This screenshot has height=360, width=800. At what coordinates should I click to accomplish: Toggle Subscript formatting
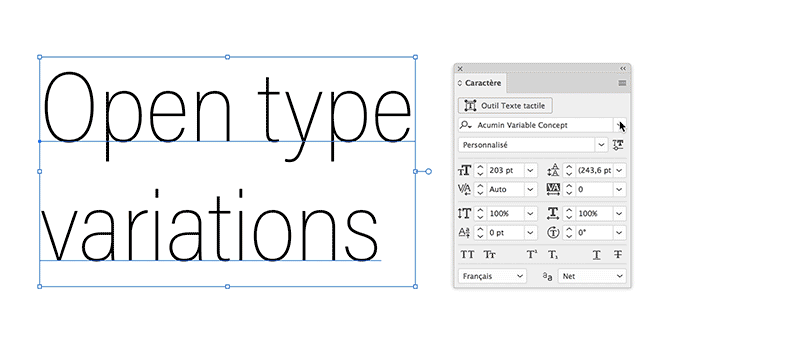point(553,254)
